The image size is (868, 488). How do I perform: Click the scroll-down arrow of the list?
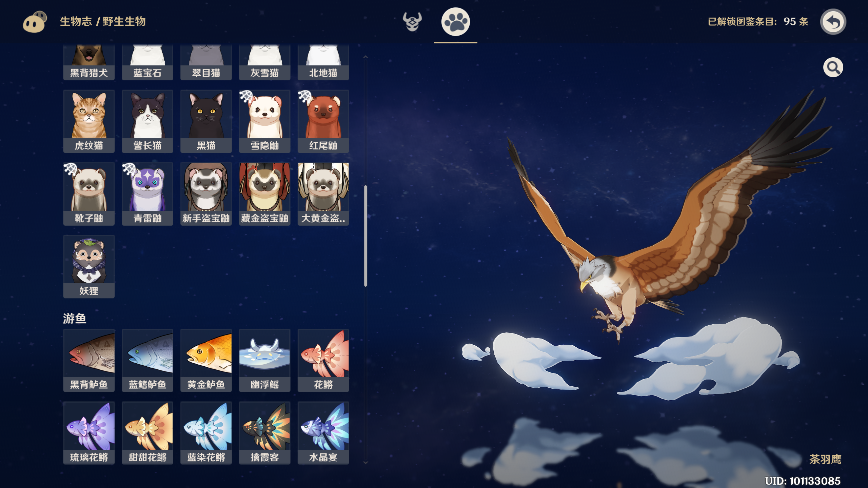tap(366, 462)
